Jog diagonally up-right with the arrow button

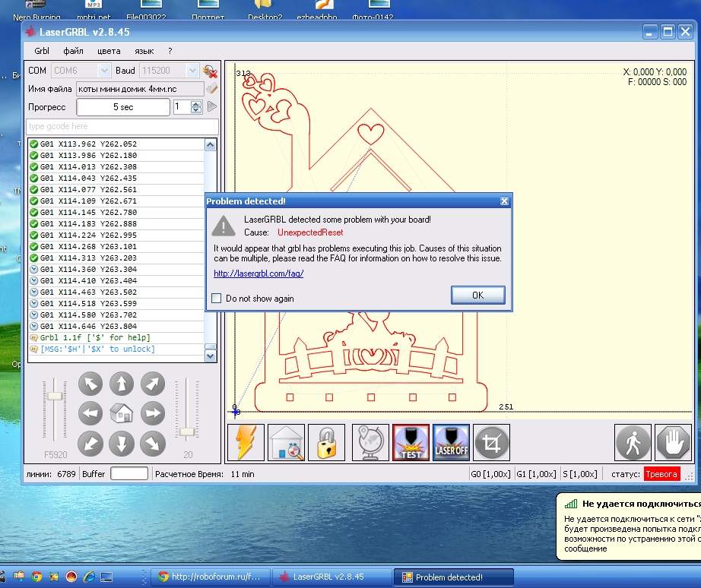coord(153,384)
